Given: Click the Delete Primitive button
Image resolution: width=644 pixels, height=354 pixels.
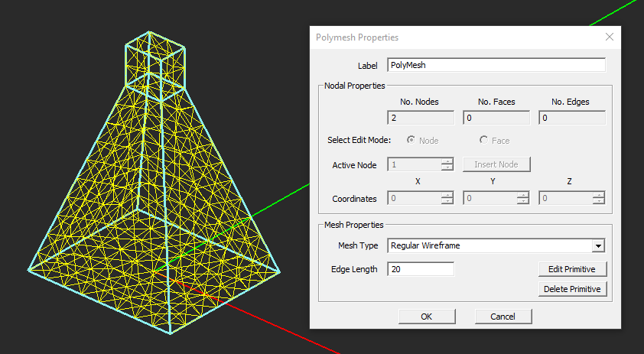Looking at the screenshot, I should click(x=572, y=289).
